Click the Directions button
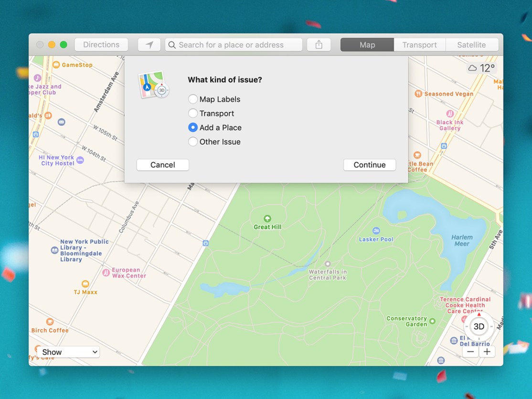 [x=101, y=44]
